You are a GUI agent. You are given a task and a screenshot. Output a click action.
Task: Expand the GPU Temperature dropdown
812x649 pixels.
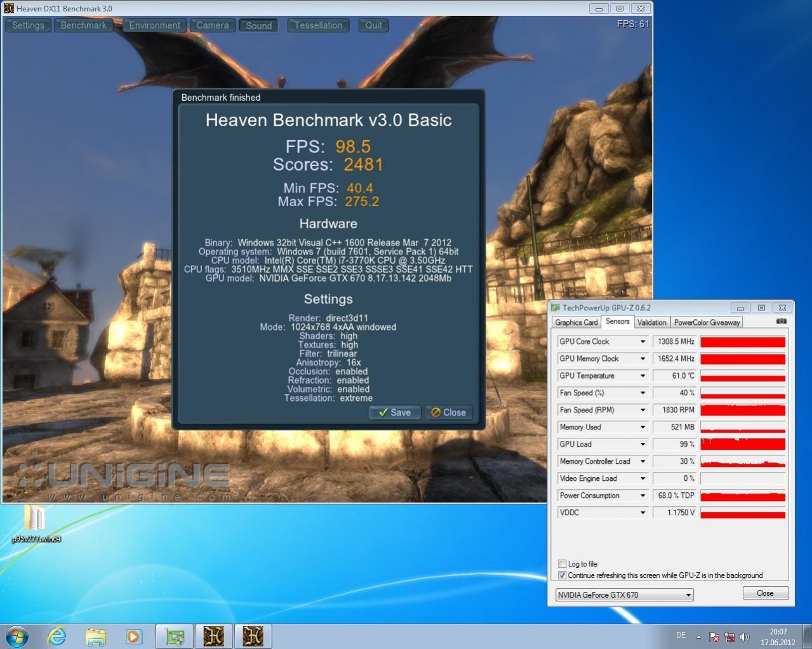point(642,376)
